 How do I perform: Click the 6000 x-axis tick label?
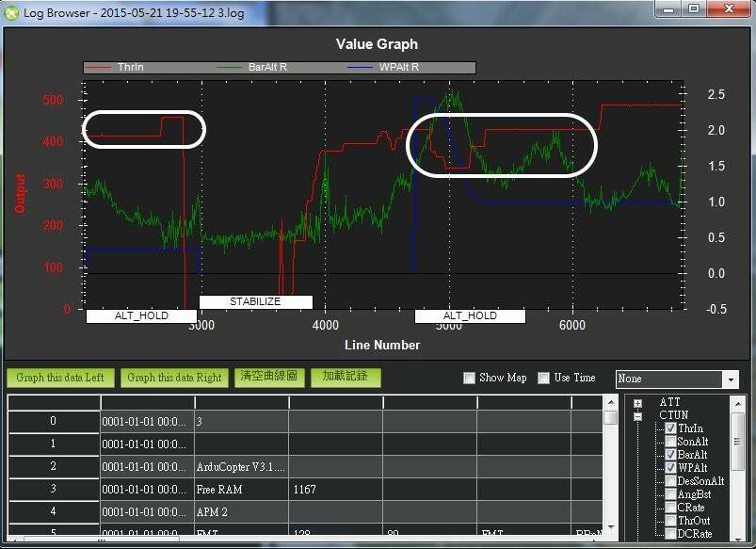(572, 325)
